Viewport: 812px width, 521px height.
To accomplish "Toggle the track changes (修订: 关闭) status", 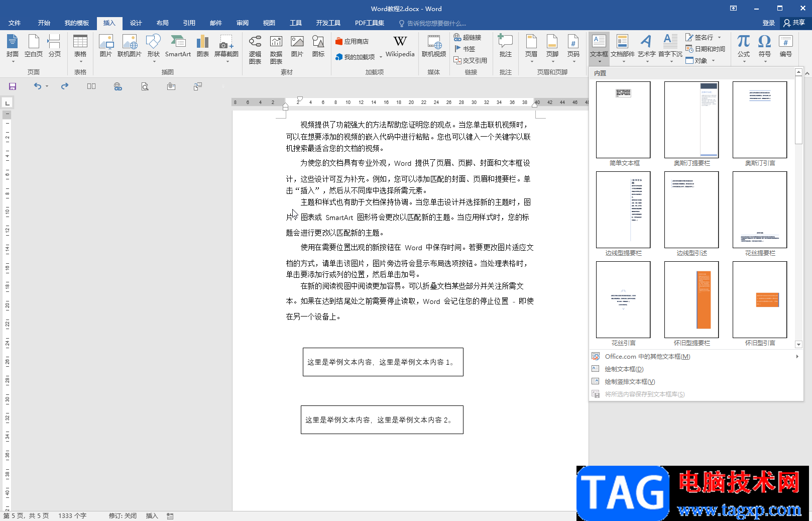I will [123, 516].
